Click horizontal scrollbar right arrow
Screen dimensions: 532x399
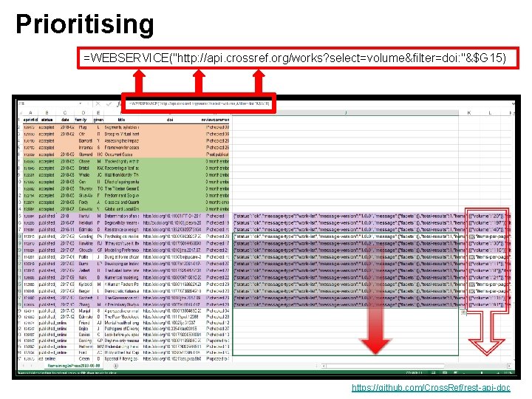509,366
